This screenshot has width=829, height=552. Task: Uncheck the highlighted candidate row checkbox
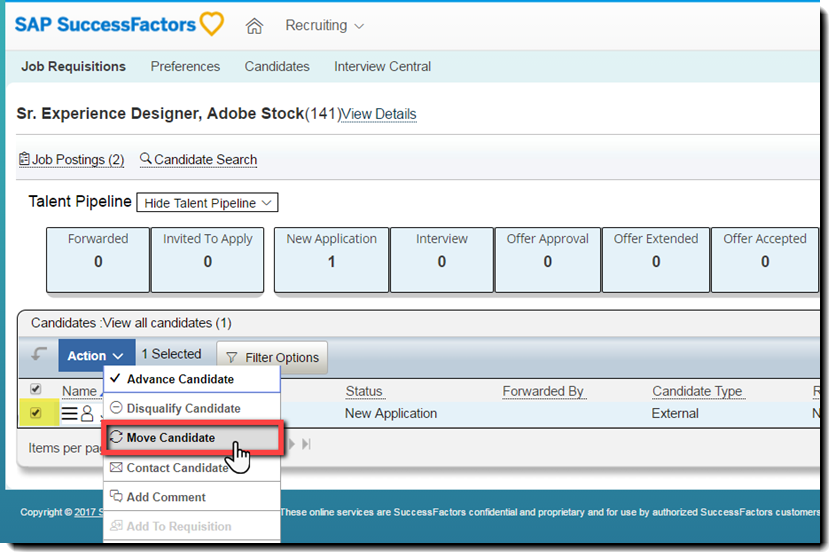36,412
